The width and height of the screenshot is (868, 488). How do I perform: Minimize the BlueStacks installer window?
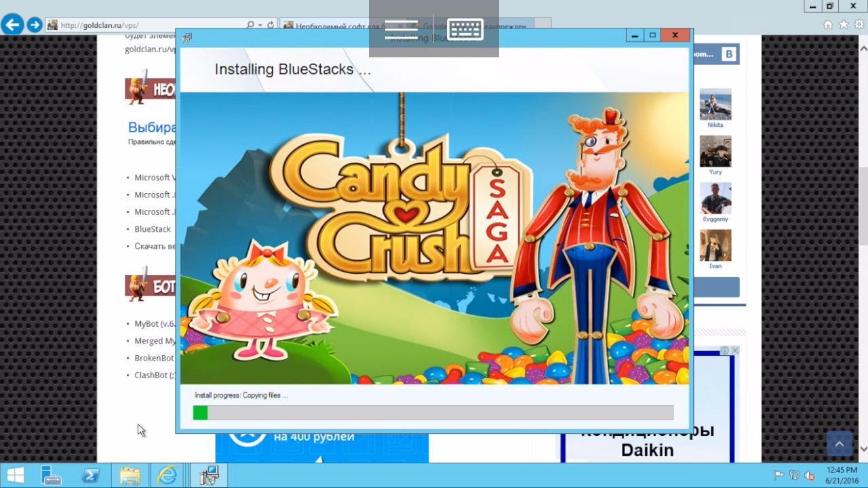pos(635,35)
